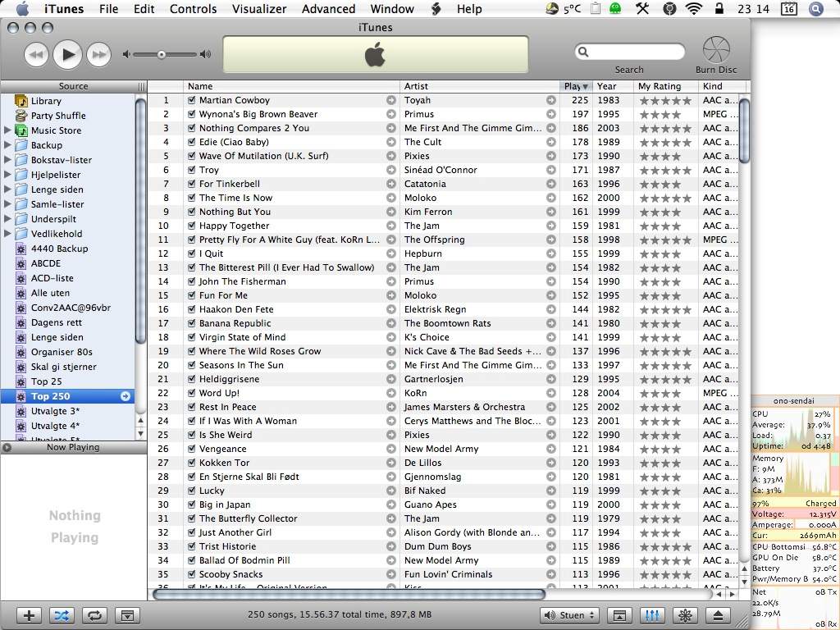Click the minimum volume speaker icon
The width and height of the screenshot is (840, 630).
(126, 54)
